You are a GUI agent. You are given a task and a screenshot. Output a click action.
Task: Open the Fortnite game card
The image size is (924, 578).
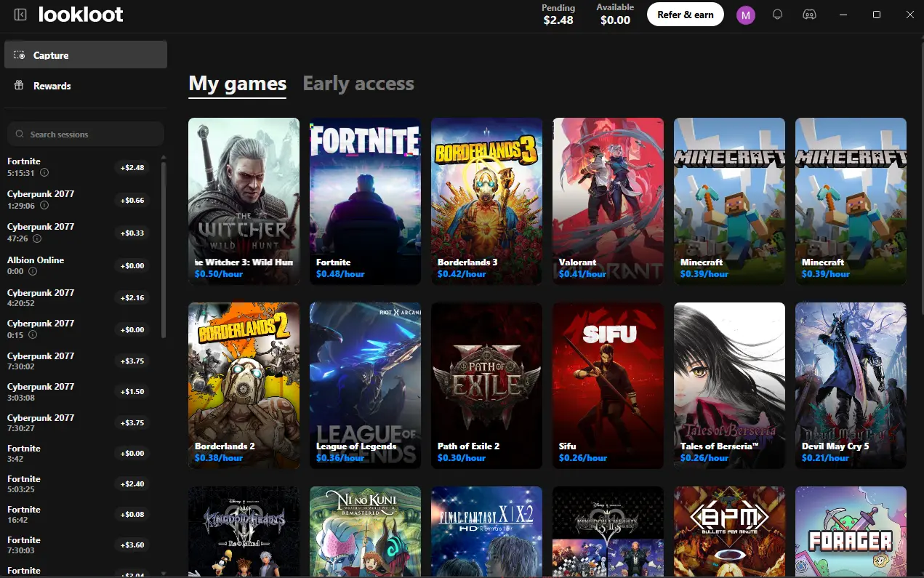(365, 201)
